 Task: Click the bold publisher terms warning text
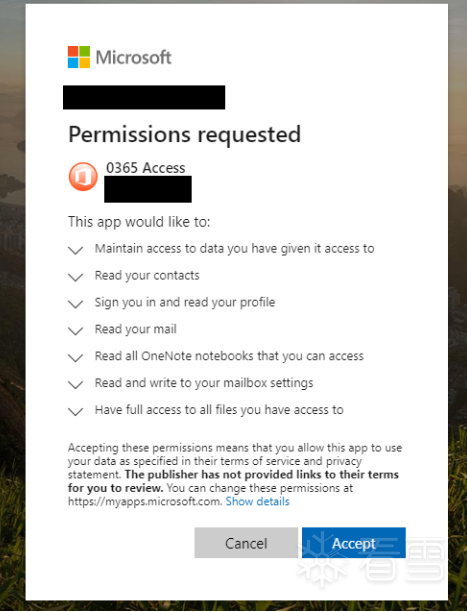[x=233, y=481]
